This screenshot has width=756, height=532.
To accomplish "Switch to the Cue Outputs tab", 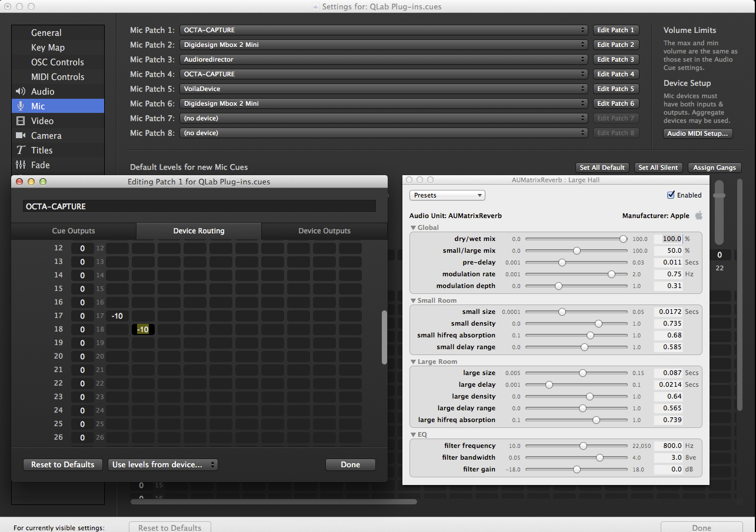I will [74, 231].
